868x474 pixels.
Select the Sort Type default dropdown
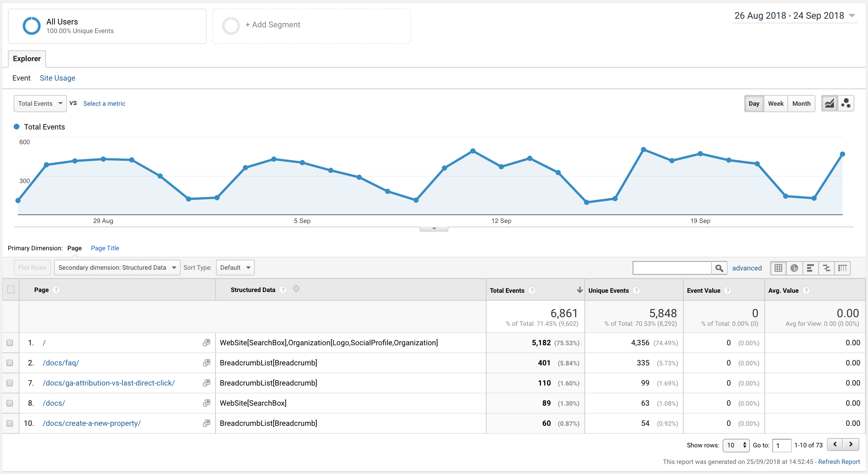236,268
